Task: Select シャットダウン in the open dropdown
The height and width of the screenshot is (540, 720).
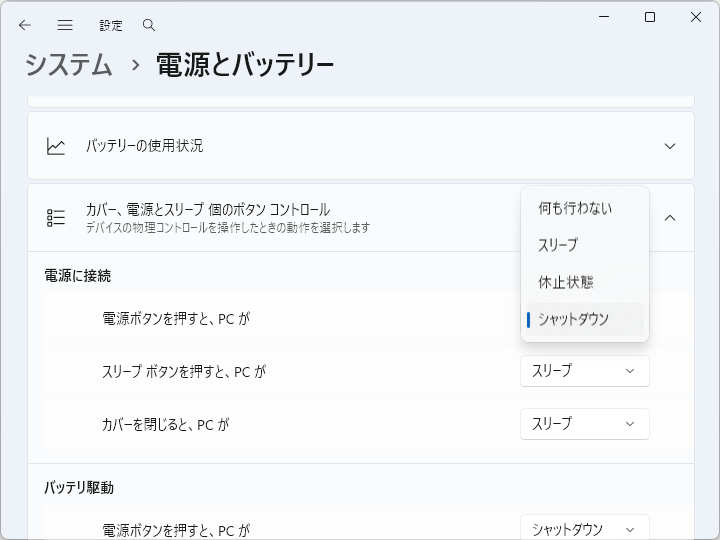Action: (585, 319)
